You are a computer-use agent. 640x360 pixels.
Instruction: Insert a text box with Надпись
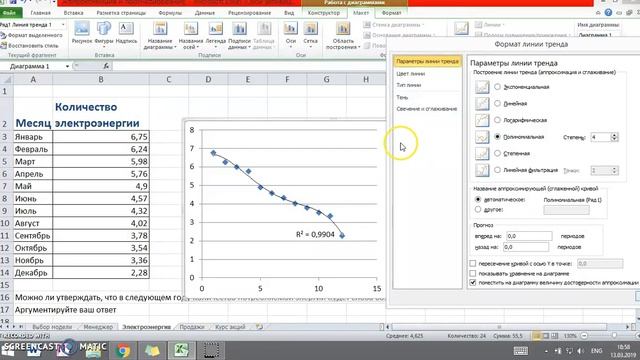click(x=126, y=33)
